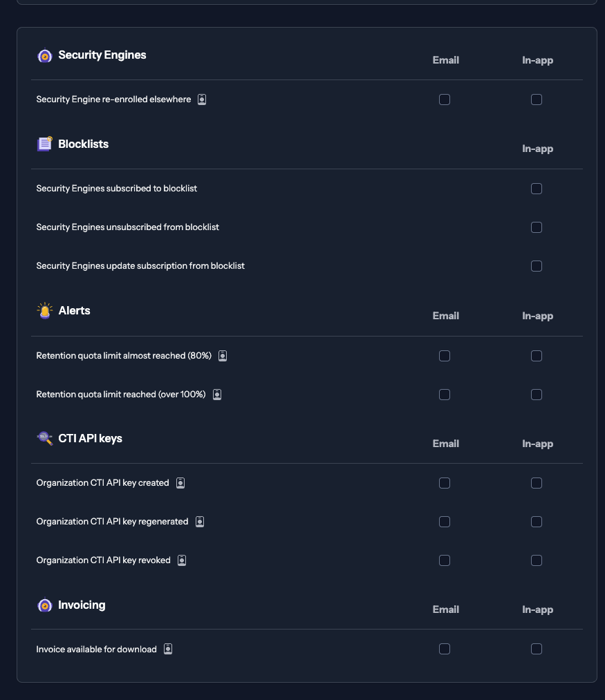Click the badge icon beside Organization CTI API key revoked
Screen dimensions: 605x700
coord(180,560)
